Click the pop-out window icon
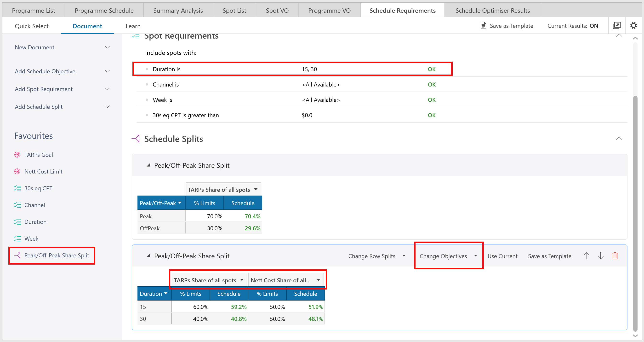Screen dimensions: 644x342 click(x=616, y=25)
